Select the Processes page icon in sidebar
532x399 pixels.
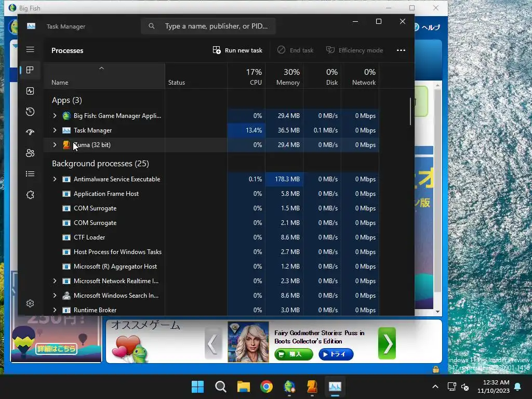click(x=30, y=70)
